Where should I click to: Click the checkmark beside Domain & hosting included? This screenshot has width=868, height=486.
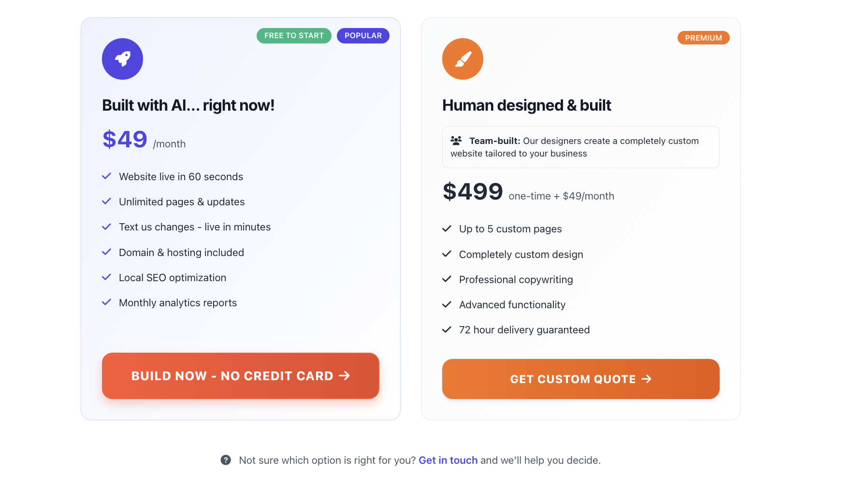(107, 252)
